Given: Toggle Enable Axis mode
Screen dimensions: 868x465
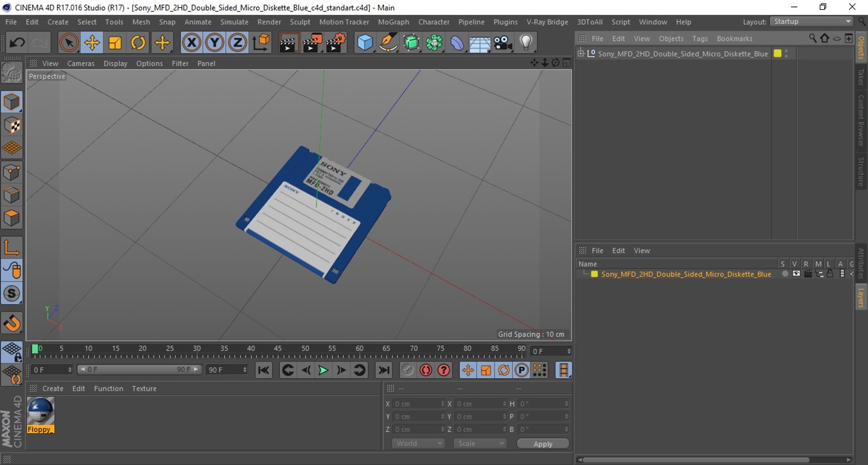Looking at the screenshot, I should point(12,247).
